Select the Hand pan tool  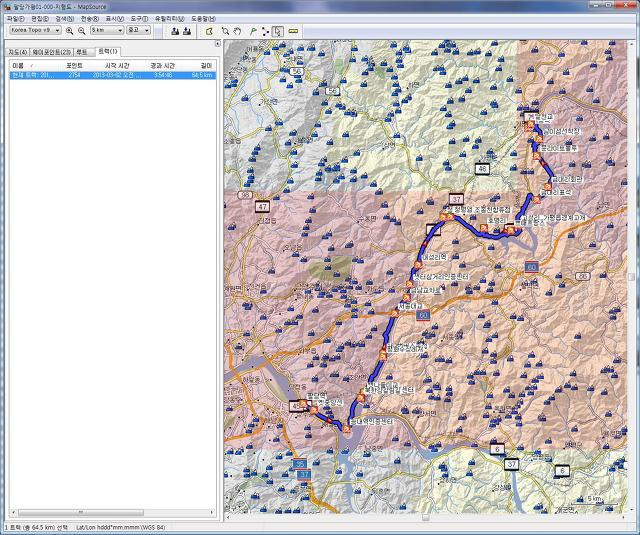coord(237,31)
